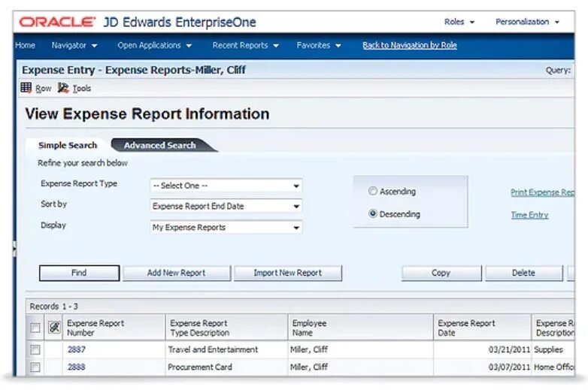Image resolution: width=588 pixels, height=390 pixels.
Task: Open the Row menu grid icon
Action: point(26,88)
